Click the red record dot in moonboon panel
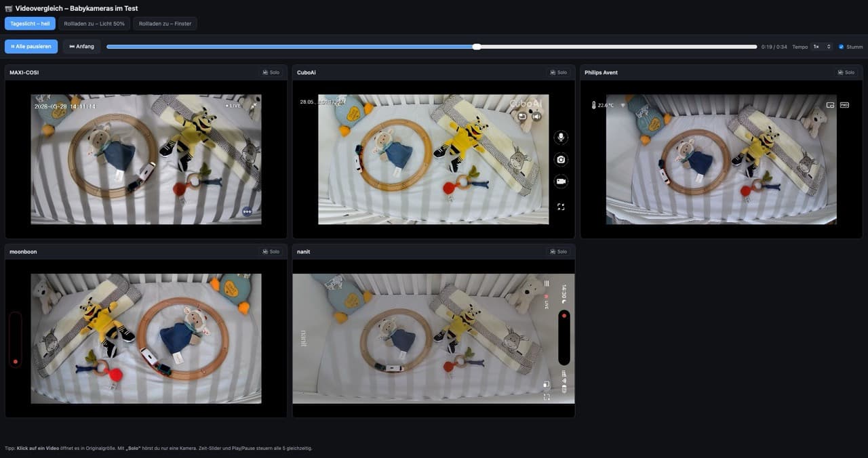 pos(16,362)
